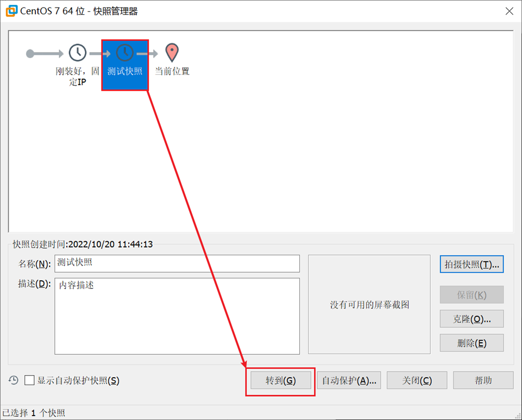
Task: Open 自动保护(A)... settings
Action: [x=349, y=380]
